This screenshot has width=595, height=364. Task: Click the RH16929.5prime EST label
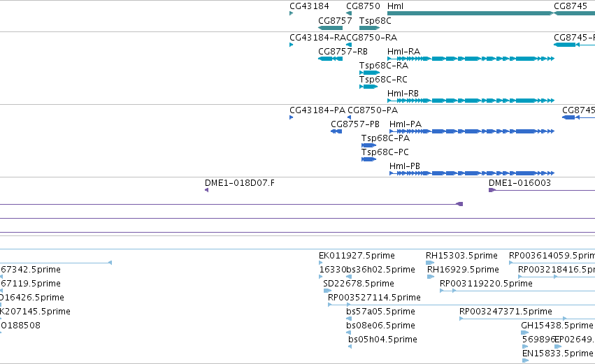[463, 270]
